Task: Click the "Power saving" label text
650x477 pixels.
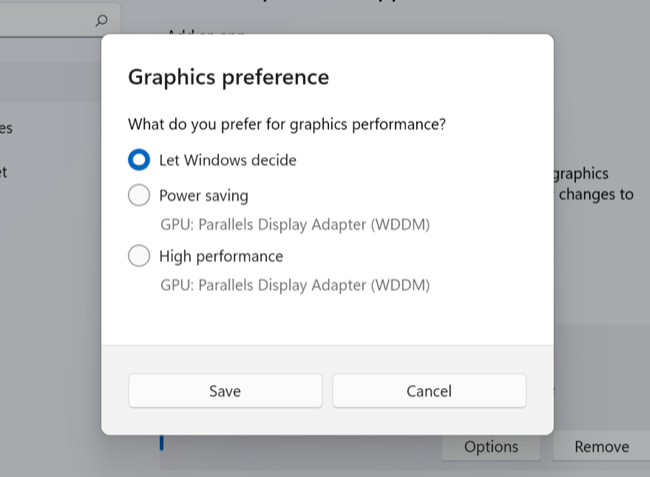Action: 203,196
